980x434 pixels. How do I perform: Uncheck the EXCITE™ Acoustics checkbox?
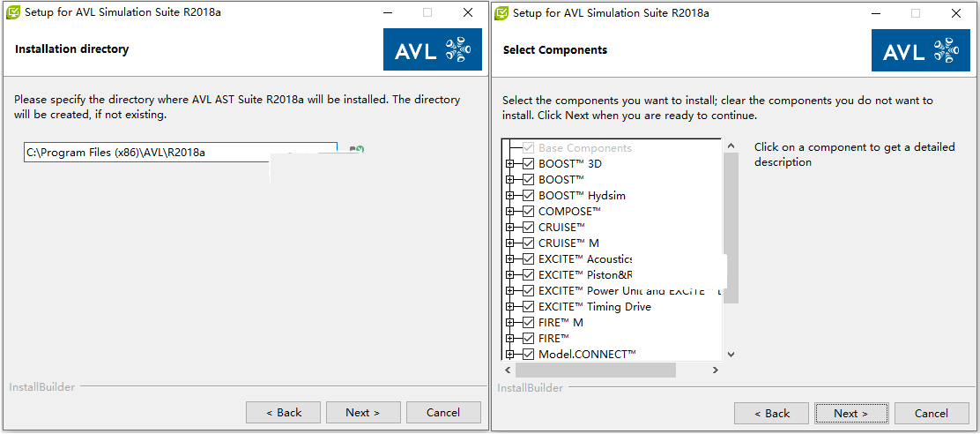(x=528, y=258)
